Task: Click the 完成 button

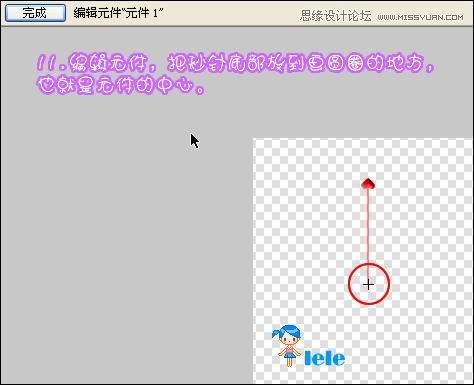Action: (x=35, y=13)
